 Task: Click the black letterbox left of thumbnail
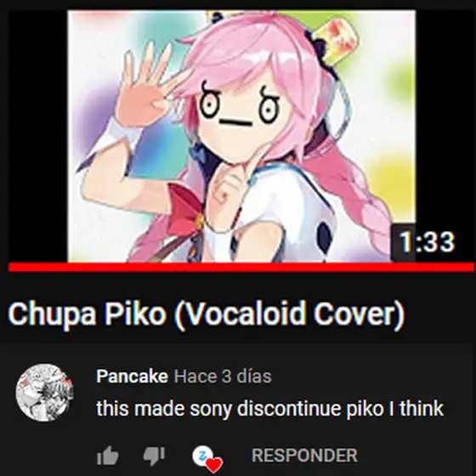click(37, 136)
